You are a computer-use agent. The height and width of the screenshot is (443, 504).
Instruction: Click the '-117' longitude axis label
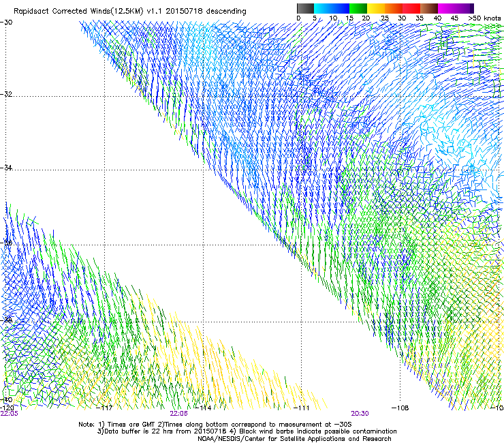pos(104,408)
